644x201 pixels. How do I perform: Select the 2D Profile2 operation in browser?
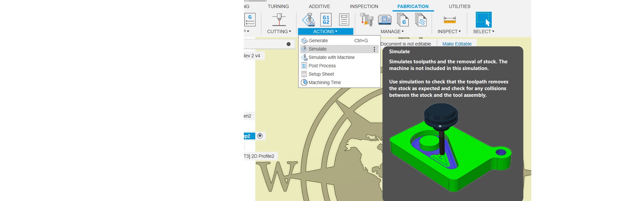(x=260, y=156)
